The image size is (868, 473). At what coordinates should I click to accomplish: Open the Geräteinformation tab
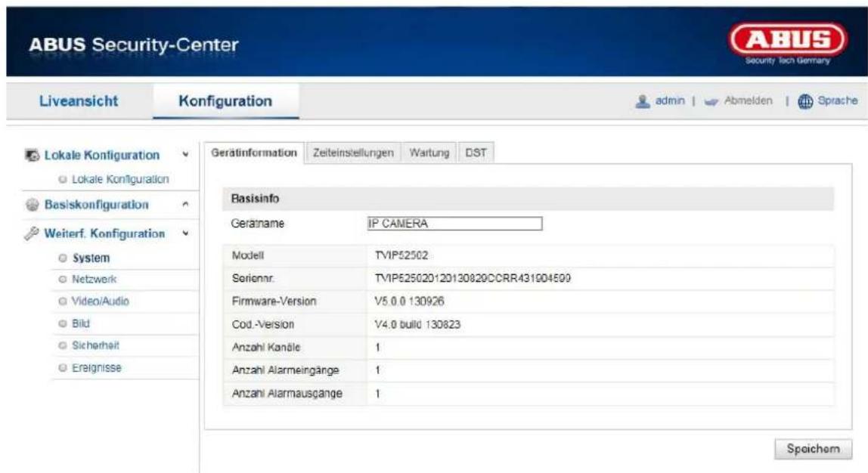tap(254, 153)
